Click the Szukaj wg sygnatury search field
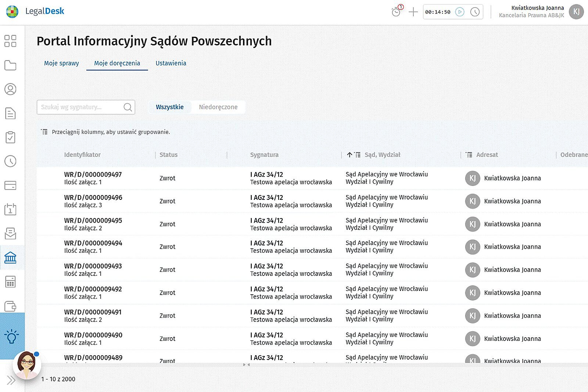588x392 pixels. [81, 107]
